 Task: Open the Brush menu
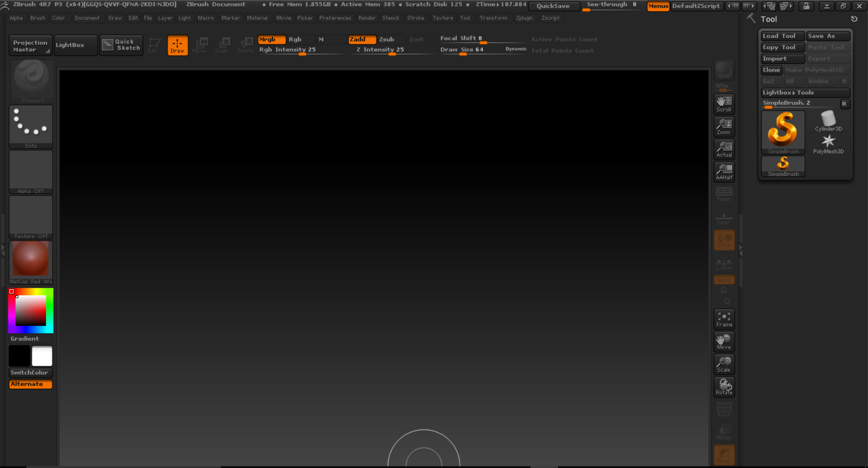pos(38,18)
